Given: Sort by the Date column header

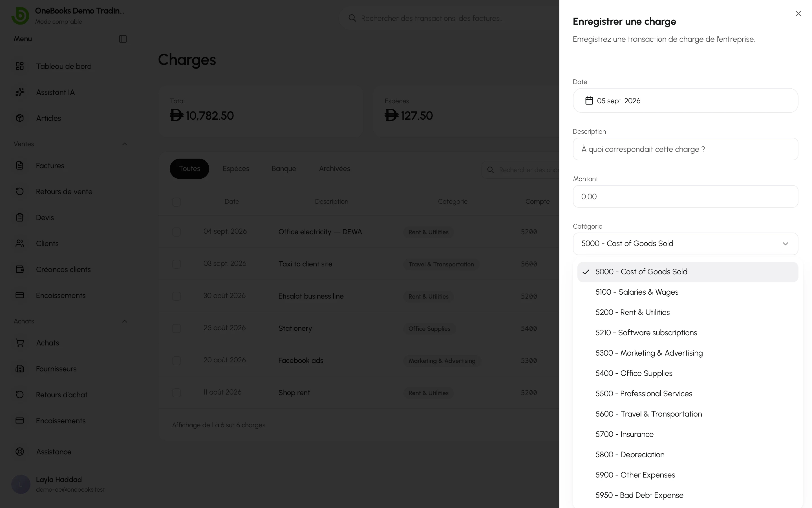Looking at the screenshot, I should [232, 202].
